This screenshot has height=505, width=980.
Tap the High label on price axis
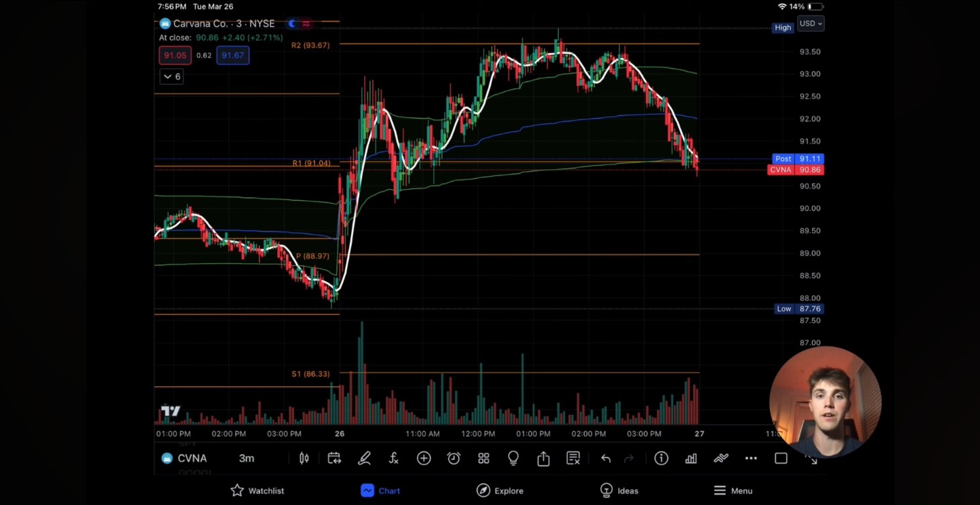(x=783, y=28)
